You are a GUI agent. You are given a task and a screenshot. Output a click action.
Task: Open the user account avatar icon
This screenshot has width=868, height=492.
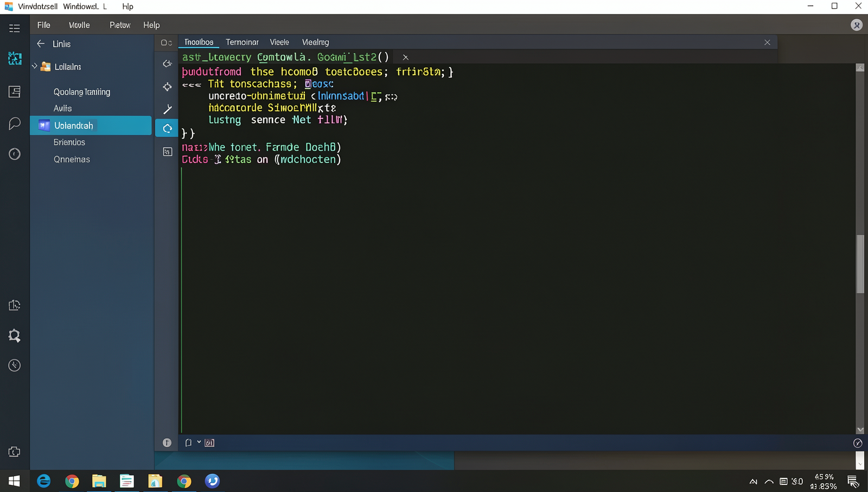(857, 25)
